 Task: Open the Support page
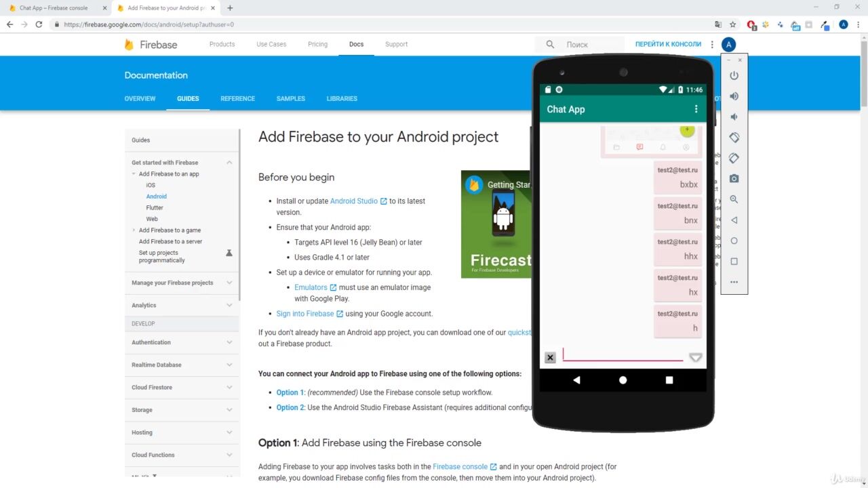coord(396,44)
